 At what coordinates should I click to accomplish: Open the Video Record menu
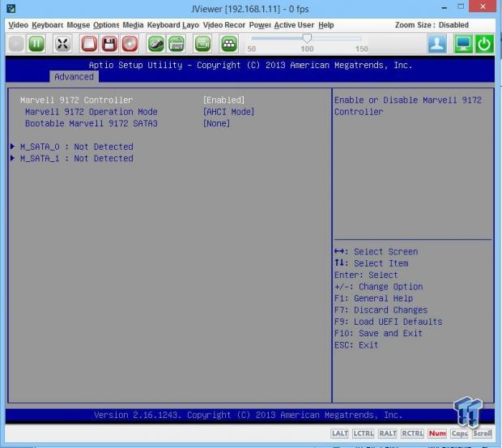coord(224,25)
